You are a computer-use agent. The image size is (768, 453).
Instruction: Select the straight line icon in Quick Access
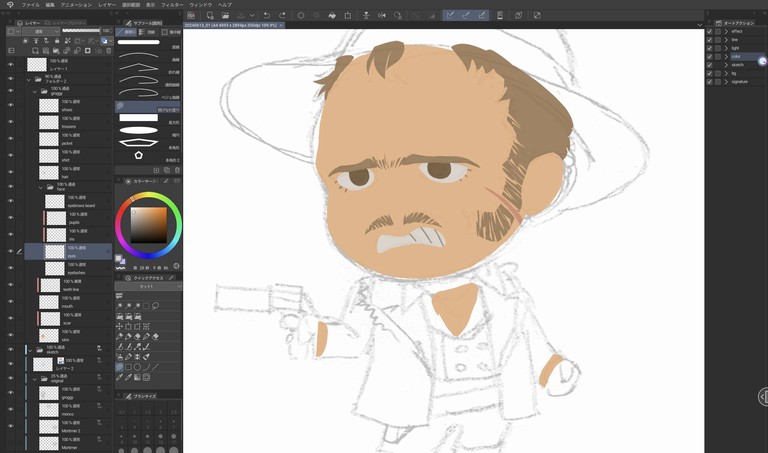pyautogui.click(x=155, y=367)
